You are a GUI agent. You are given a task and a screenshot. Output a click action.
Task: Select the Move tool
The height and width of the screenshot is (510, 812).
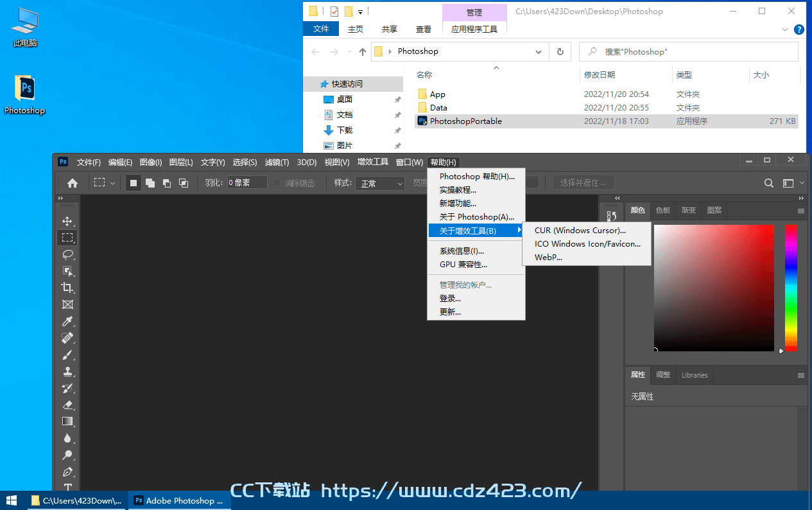(x=67, y=221)
